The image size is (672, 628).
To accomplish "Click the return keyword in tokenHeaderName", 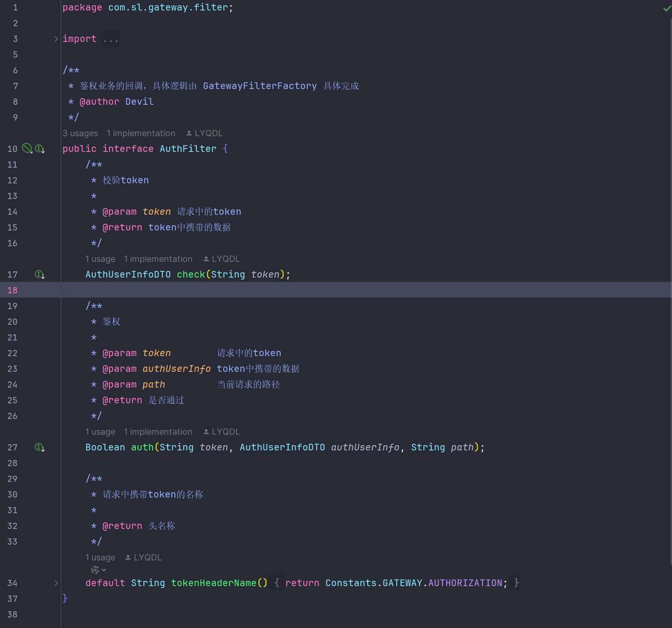I will (x=302, y=583).
